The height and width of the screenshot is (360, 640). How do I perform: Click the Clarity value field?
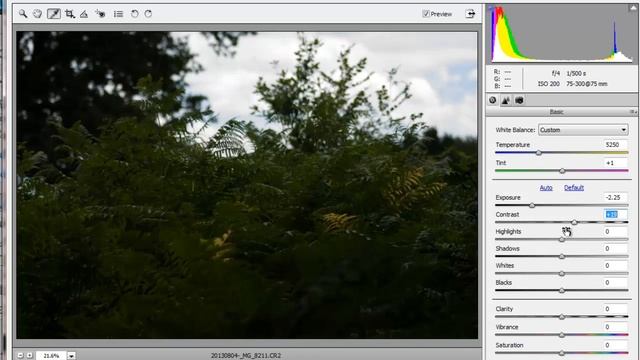tap(616, 309)
